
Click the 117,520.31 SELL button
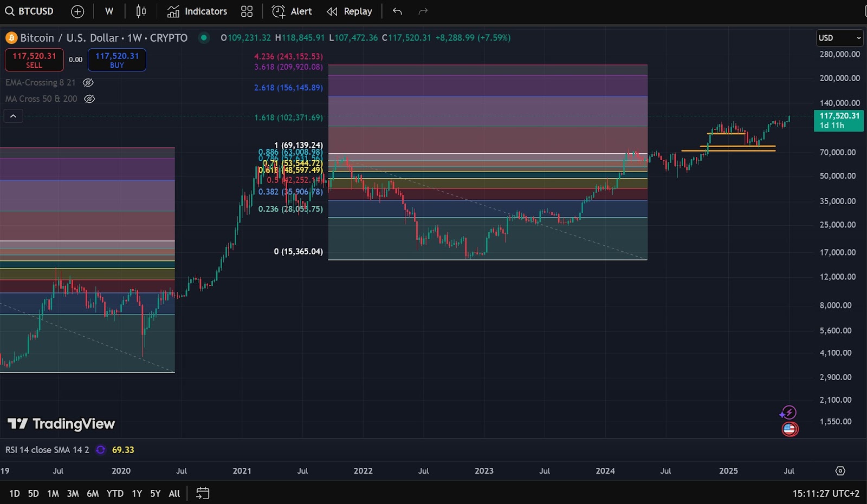(34, 60)
